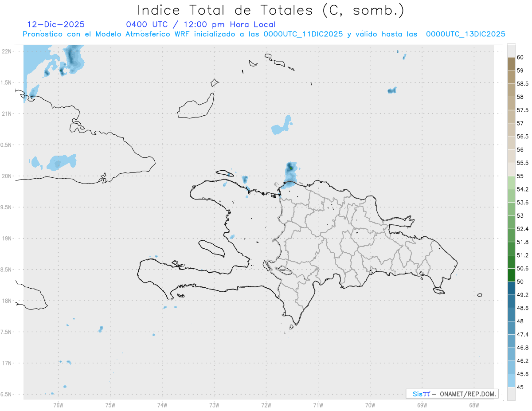Screen dimensions: 532x411
Task: Pick the pale green swatch between 54.2 and 55
Action: tap(511, 183)
